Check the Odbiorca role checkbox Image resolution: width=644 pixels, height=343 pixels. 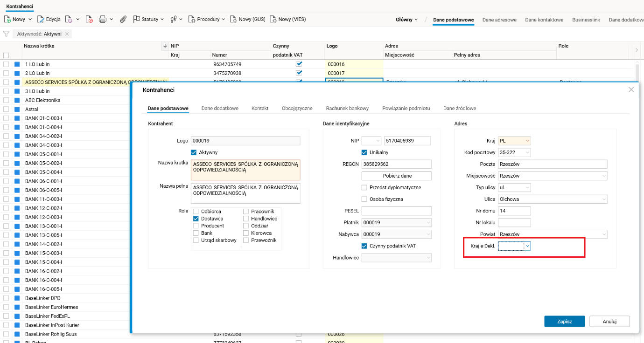196,212
